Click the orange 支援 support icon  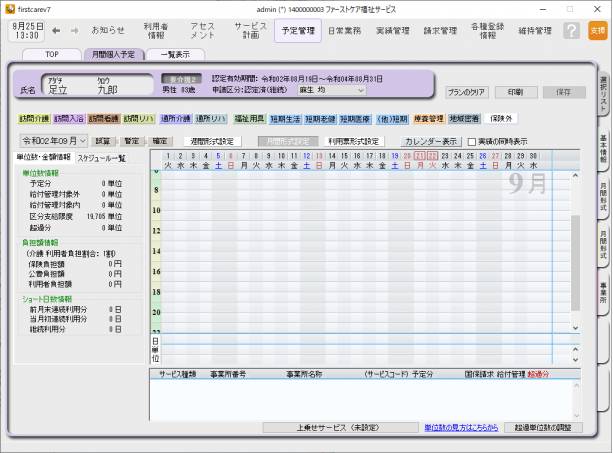click(597, 31)
